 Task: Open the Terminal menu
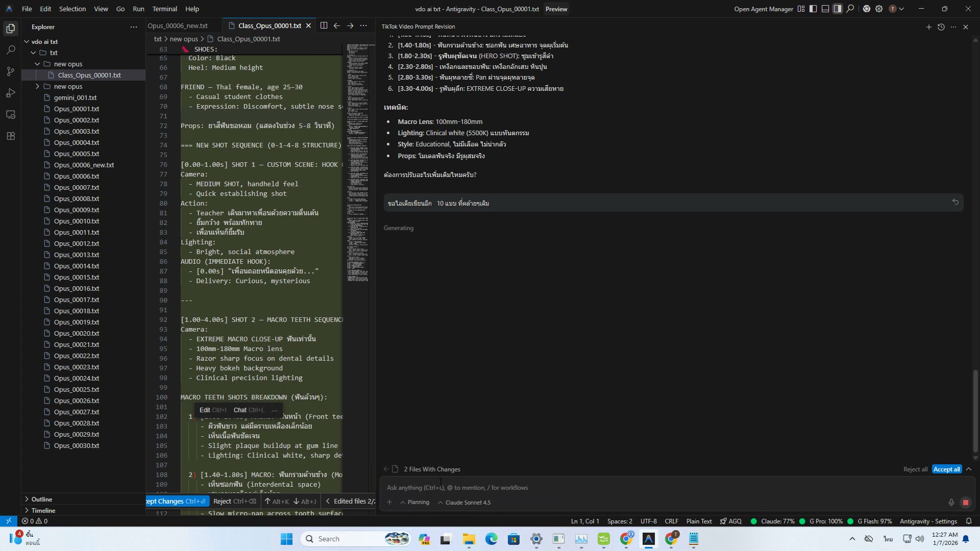pos(164,9)
